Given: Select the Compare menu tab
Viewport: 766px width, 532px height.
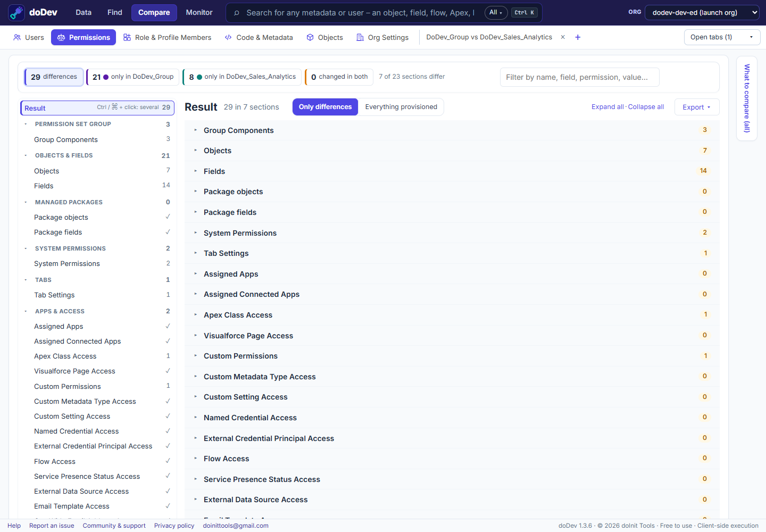Looking at the screenshot, I should pos(154,12).
